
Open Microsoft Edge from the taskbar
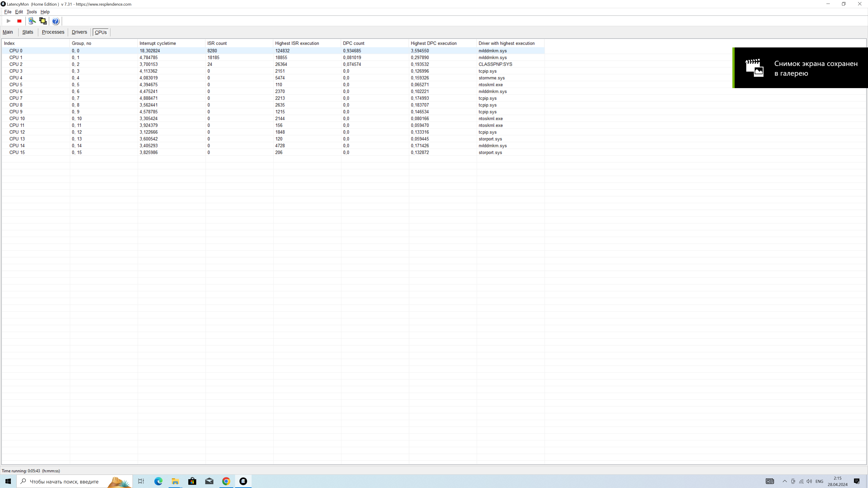pos(158,481)
